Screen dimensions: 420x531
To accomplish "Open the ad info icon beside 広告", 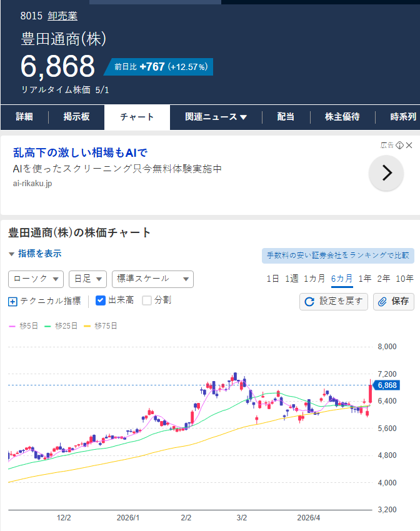I will [399, 146].
